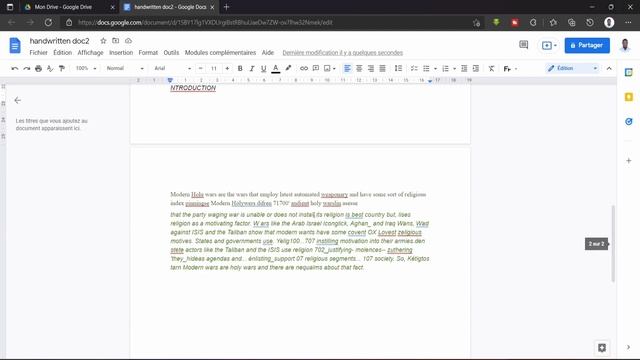Open the Extensis Fonts add-on icon

(507, 69)
